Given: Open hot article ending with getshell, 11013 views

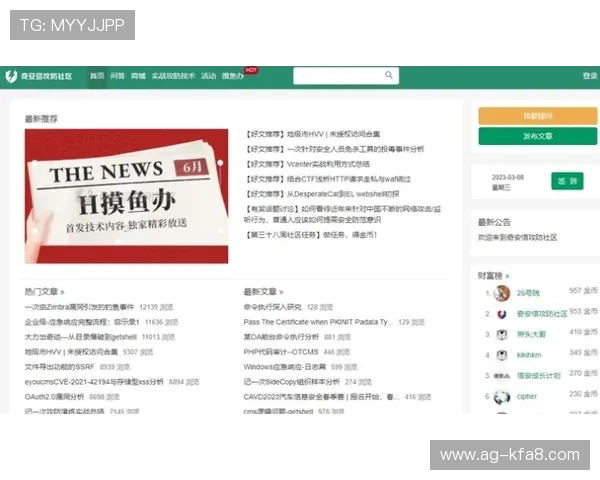Looking at the screenshot, I should pyautogui.click(x=81, y=337).
